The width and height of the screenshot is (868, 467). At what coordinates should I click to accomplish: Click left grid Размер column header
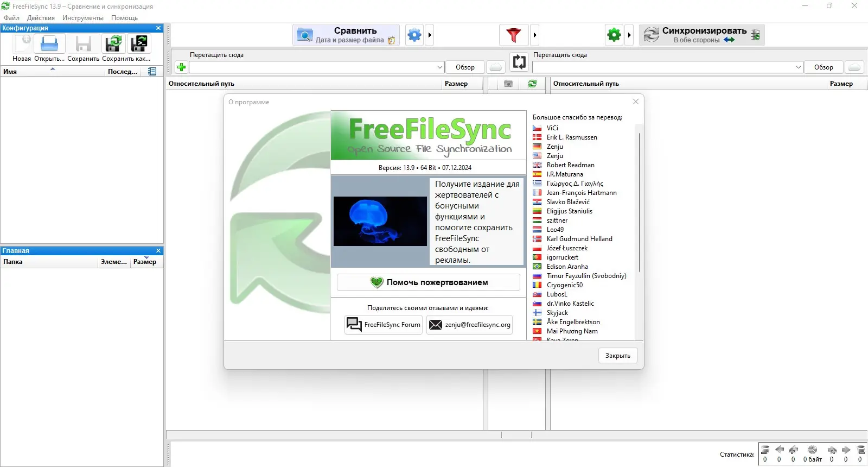click(462, 84)
